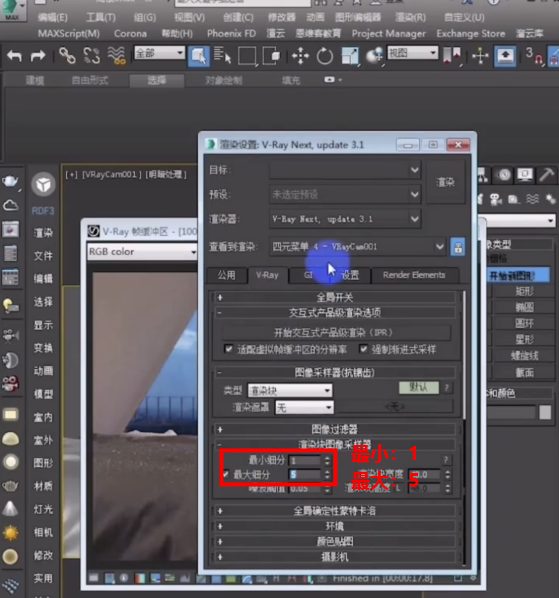The image size is (559, 598).
Task: Click the cube icon above RDF3
Action: [x=43, y=185]
